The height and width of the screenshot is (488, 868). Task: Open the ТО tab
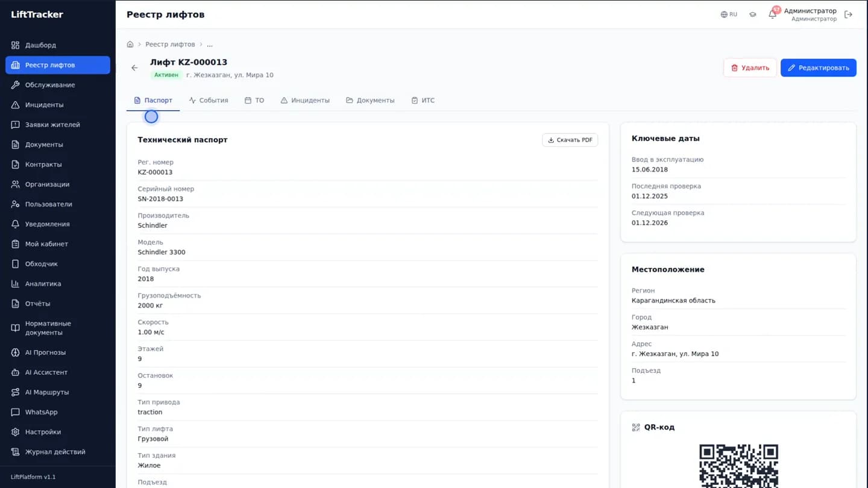[x=254, y=101]
